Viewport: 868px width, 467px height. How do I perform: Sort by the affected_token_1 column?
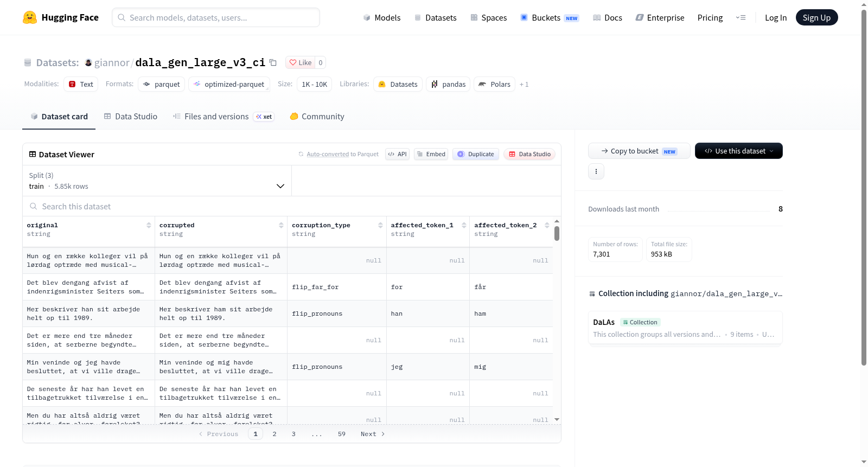[x=464, y=225]
